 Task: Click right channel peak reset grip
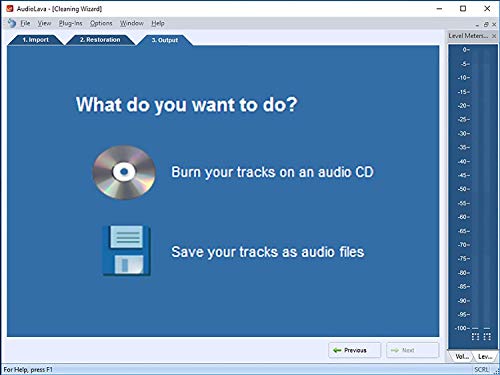(x=487, y=336)
